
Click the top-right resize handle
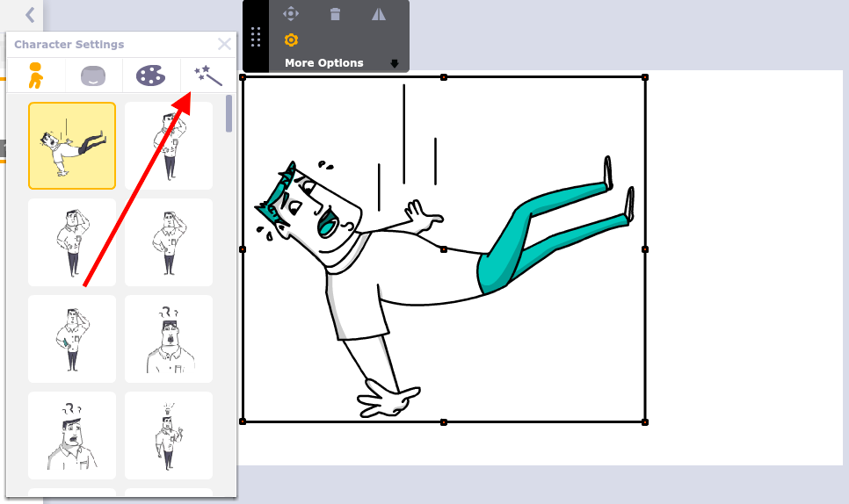(645, 77)
